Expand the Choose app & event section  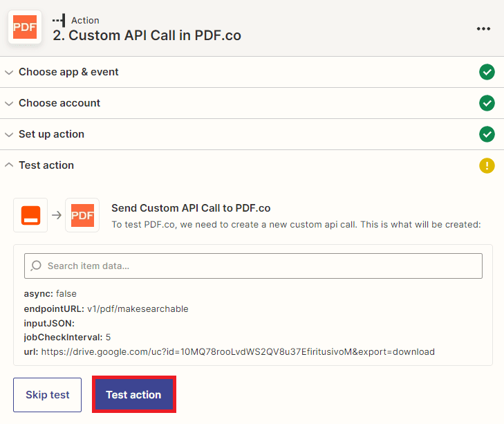pos(68,72)
